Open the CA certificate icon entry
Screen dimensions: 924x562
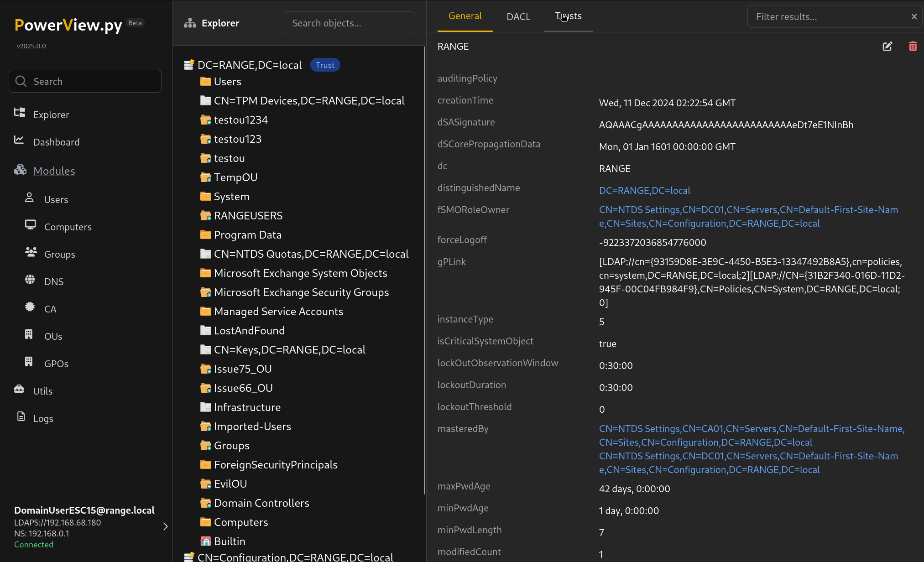pos(30,307)
